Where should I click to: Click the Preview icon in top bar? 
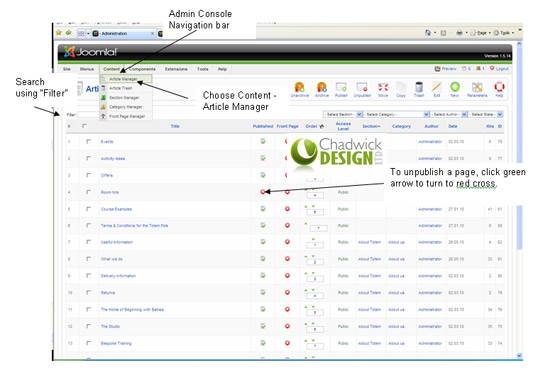coord(437,69)
